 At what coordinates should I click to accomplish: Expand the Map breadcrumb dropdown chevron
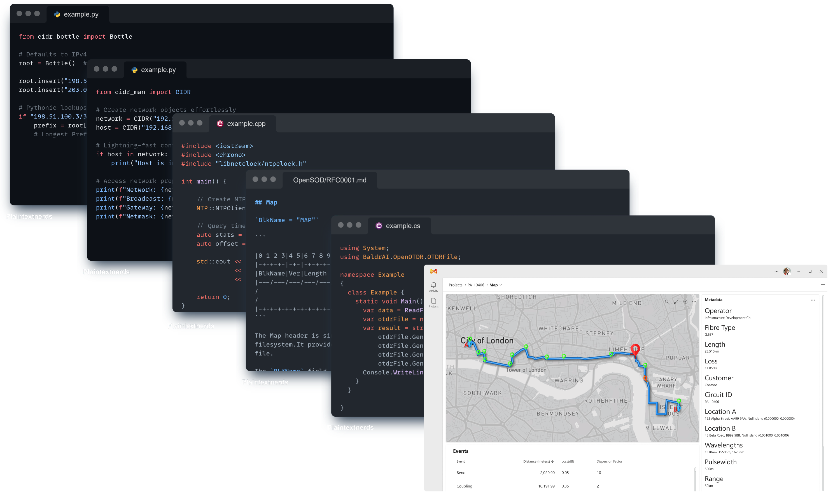pyautogui.click(x=500, y=285)
